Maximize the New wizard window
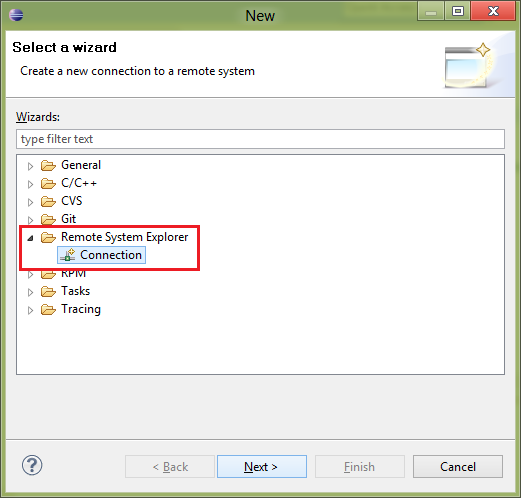The height and width of the screenshot is (498, 521). pyautogui.click(x=458, y=12)
